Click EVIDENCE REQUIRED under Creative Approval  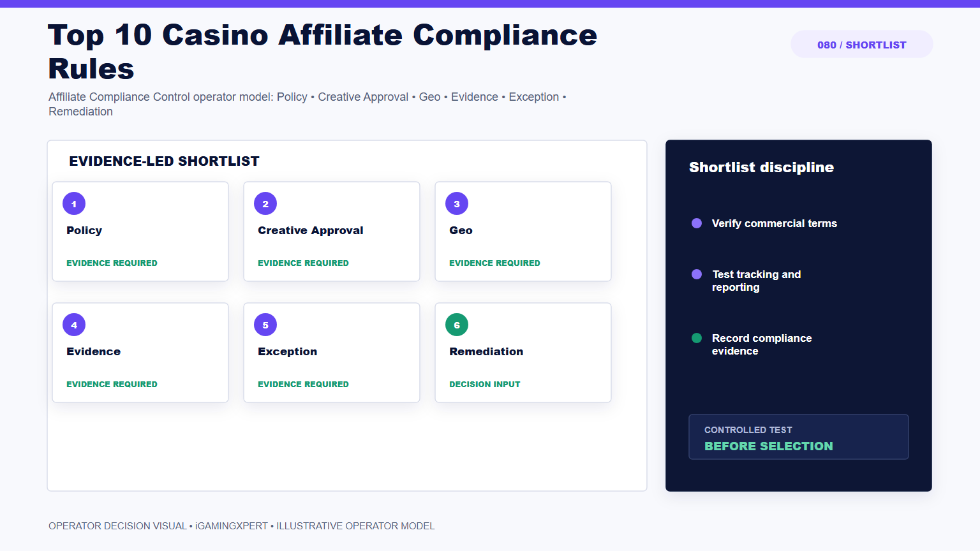[303, 263]
